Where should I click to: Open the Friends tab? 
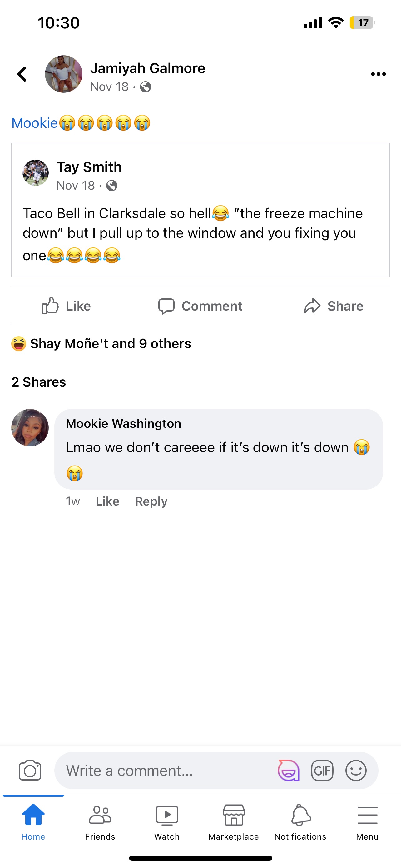coord(100,821)
